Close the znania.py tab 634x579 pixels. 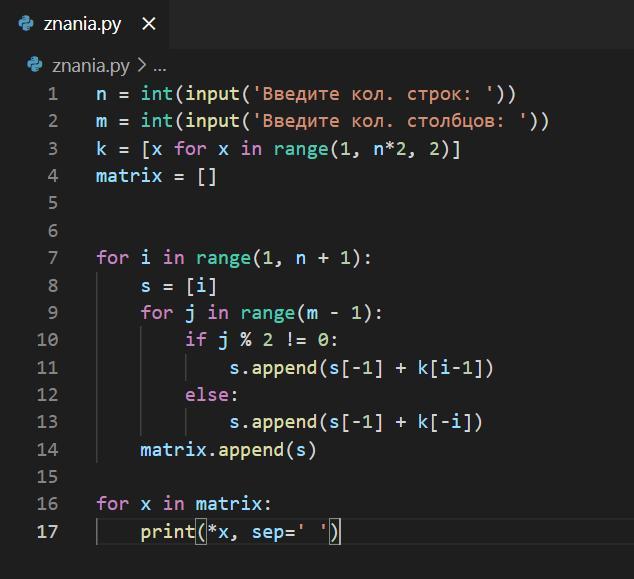point(149,24)
